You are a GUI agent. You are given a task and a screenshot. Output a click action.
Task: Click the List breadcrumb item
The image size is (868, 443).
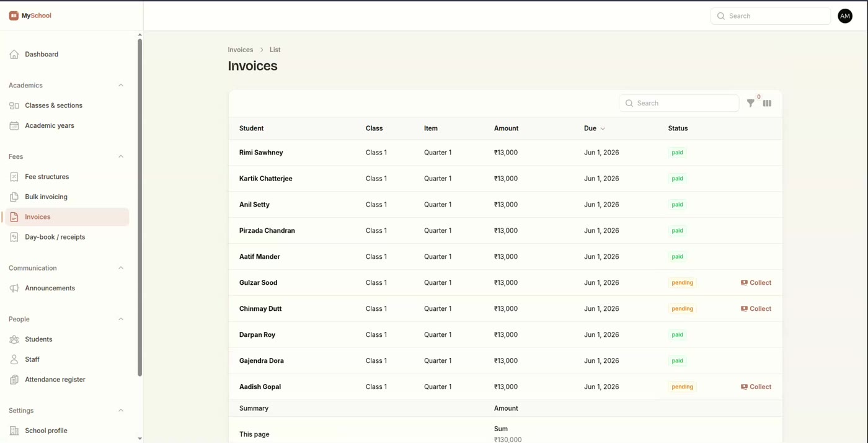click(275, 50)
